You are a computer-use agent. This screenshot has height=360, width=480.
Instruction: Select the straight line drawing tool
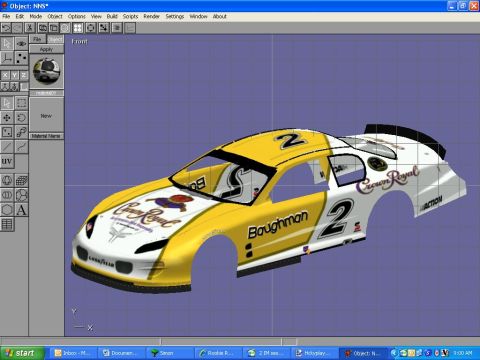point(7,147)
